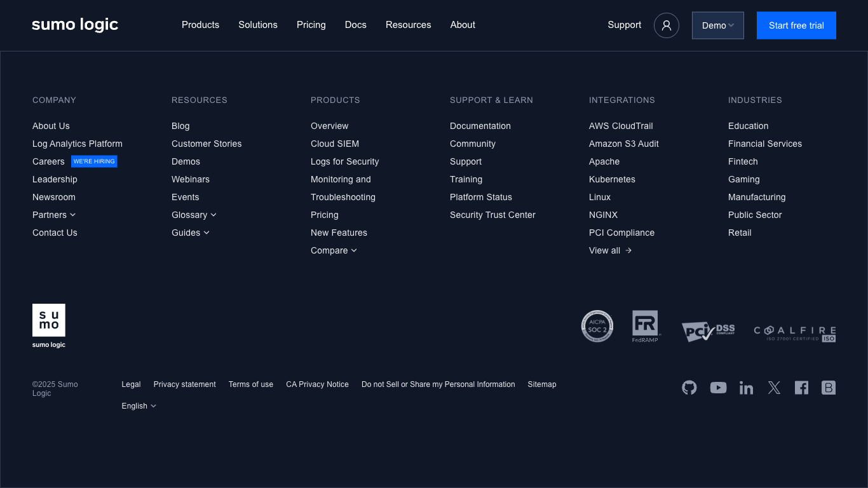Open the English language selector
Image resolution: width=868 pixels, height=488 pixels.
pyautogui.click(x=139, y=406)
